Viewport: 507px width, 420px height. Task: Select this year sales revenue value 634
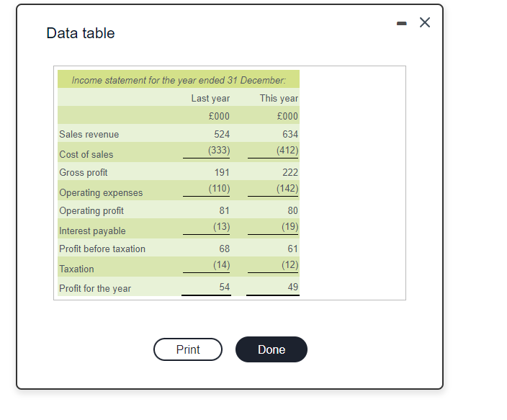click(290, 134)
